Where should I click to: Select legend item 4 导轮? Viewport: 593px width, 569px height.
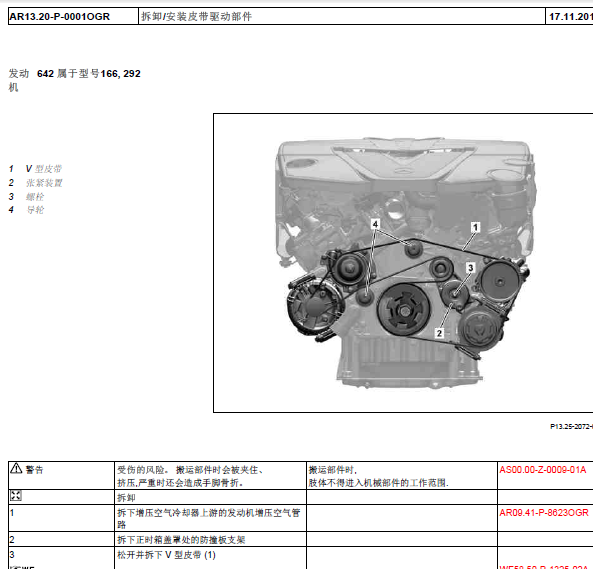(26, 210)
